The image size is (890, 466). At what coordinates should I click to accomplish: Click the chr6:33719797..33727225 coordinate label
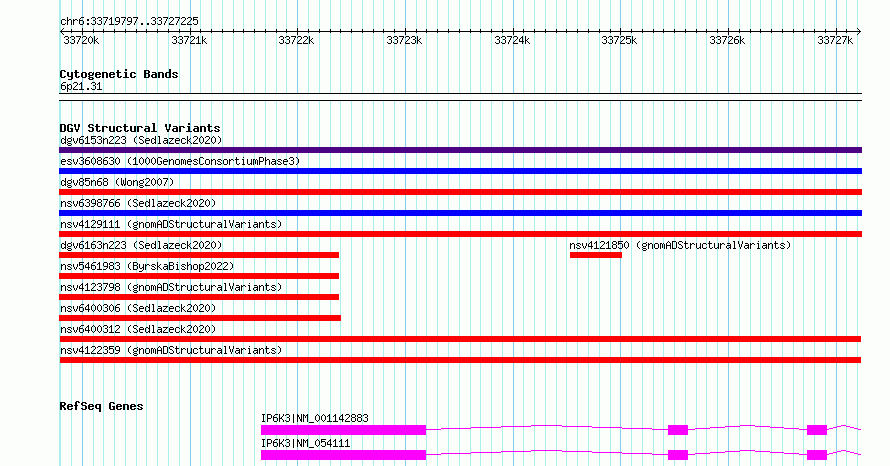[x=129, y=22]
